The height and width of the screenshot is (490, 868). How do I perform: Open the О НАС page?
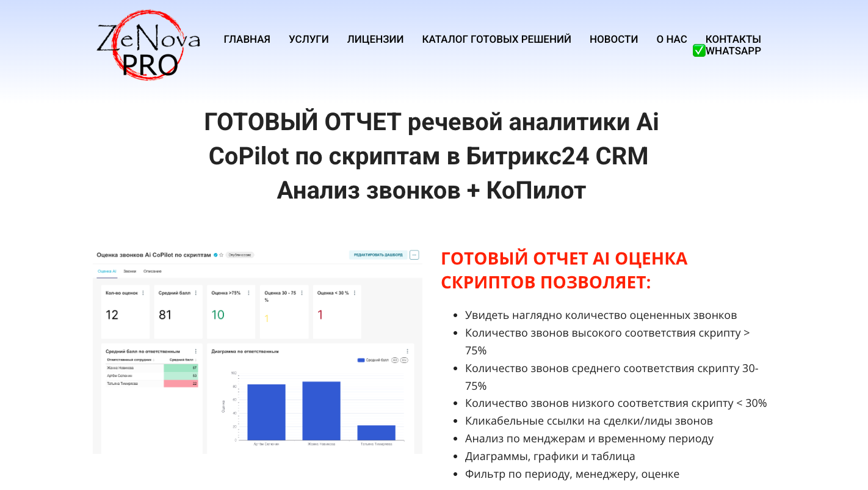[x=671, y=39]
